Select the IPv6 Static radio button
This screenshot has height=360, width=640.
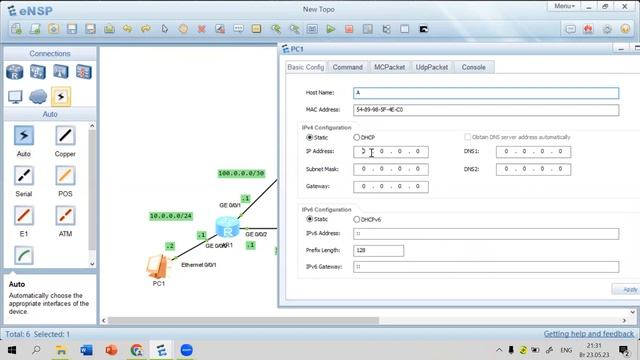point(309,219)
